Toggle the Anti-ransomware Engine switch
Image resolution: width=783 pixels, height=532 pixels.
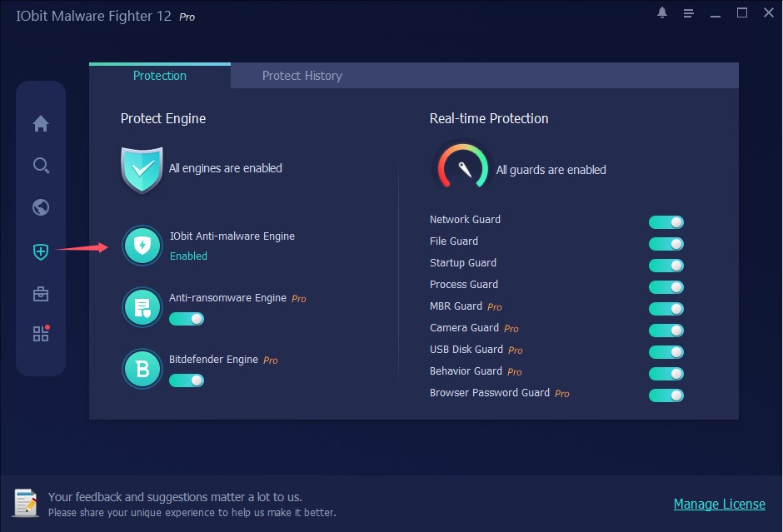point(187,319)
